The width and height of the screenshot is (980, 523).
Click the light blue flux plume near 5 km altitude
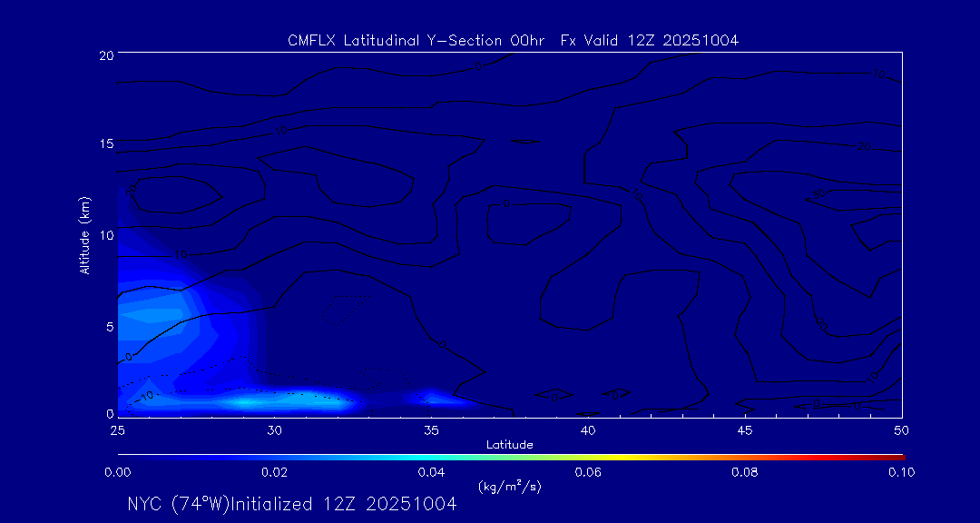(x=150, y=315)
